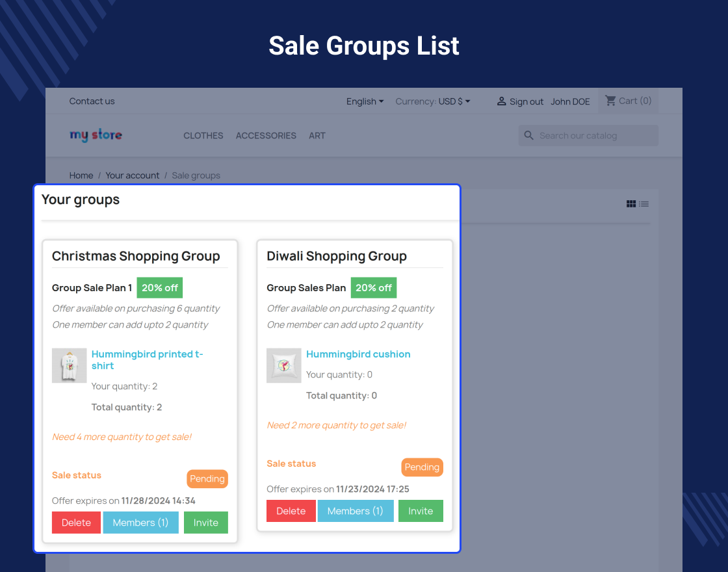View Members of Diwali Shopping Group
728x572 pixels.
tap(356, 511)
